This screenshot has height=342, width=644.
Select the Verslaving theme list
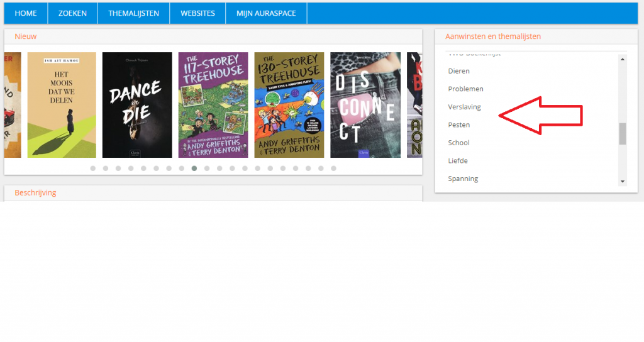tap(464, 107)
